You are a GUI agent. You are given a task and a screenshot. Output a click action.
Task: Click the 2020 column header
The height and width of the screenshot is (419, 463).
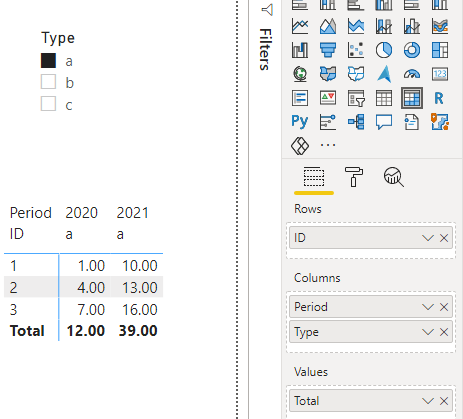point(82,213)
